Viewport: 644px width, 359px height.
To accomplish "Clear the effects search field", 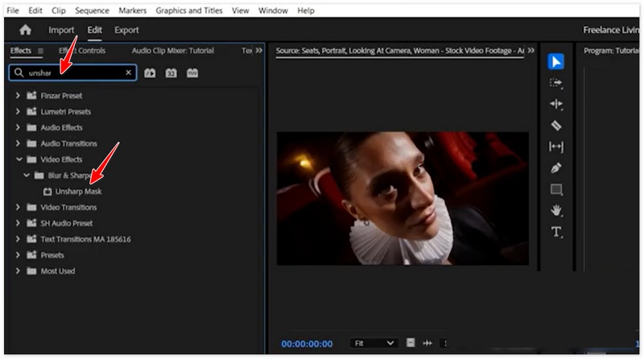I will point(128,72).
